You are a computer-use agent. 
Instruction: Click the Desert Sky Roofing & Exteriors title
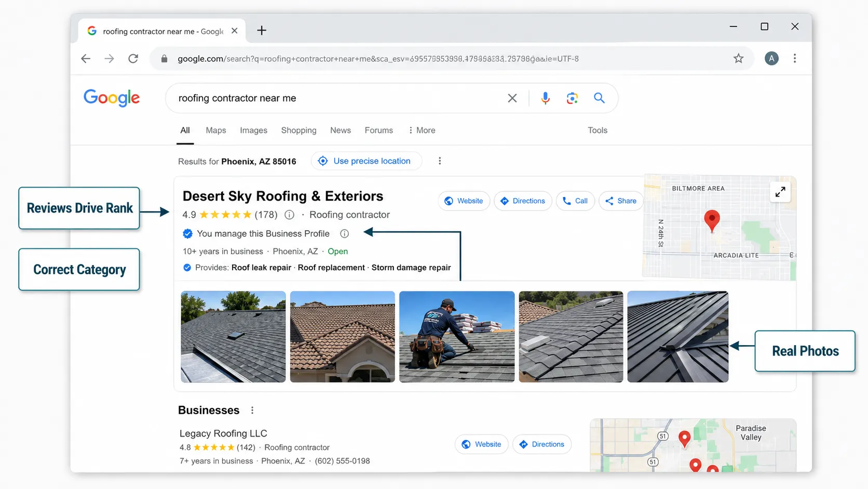(x=283, y=196)
